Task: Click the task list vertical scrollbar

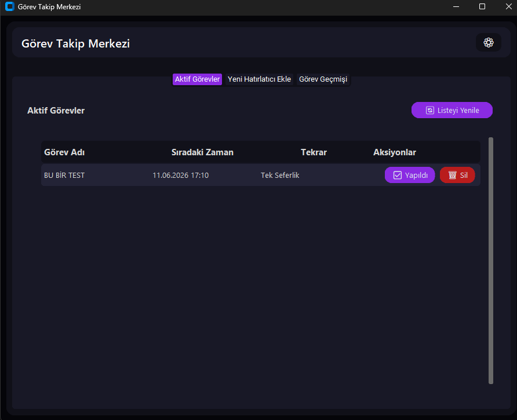Action: tap(490, 261)
